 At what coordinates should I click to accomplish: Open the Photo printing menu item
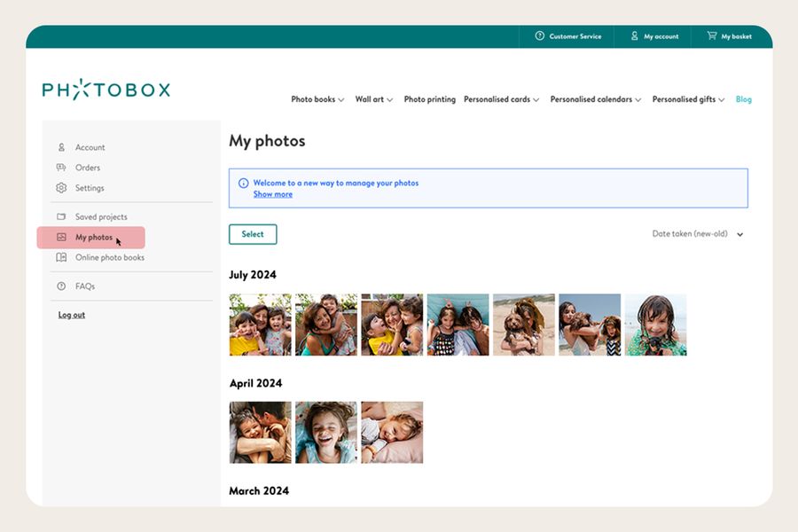point(429,99)
